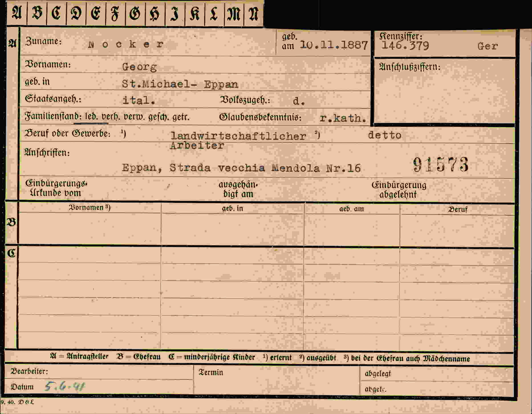Click the 'Kennziffer:' label

(x=401, y=36)
